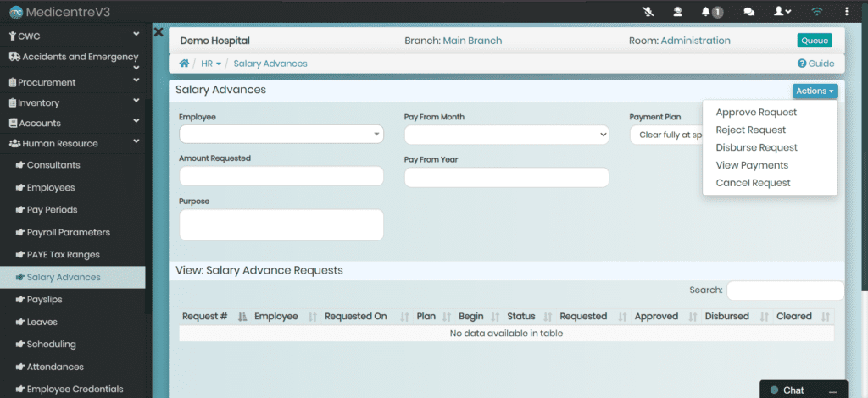Open Employees in sidebar
The image size is (868, 398).
73,188
